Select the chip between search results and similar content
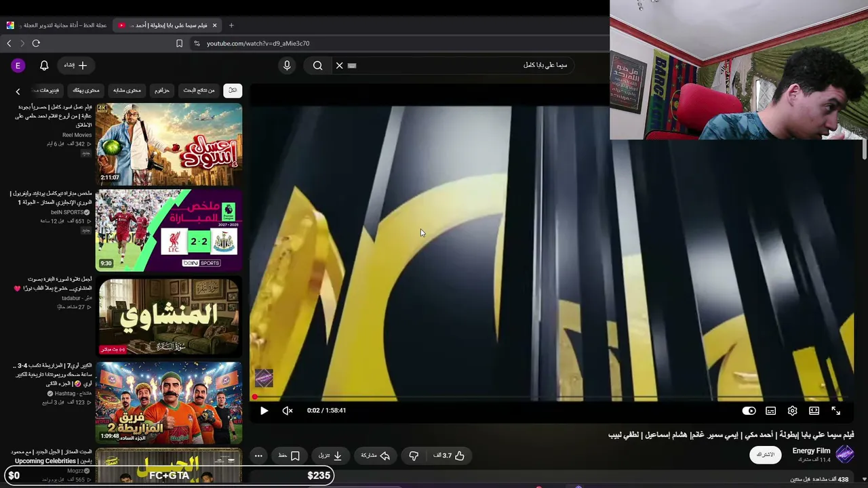This screenshot has height=488, width=868. click(161, 90)
